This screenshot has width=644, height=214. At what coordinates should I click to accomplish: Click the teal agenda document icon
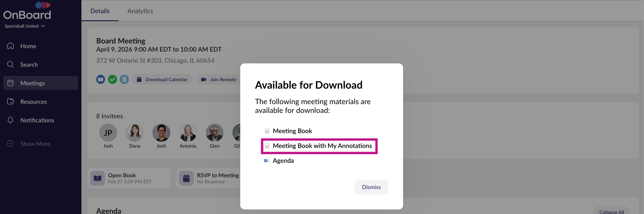pos(124,80)
